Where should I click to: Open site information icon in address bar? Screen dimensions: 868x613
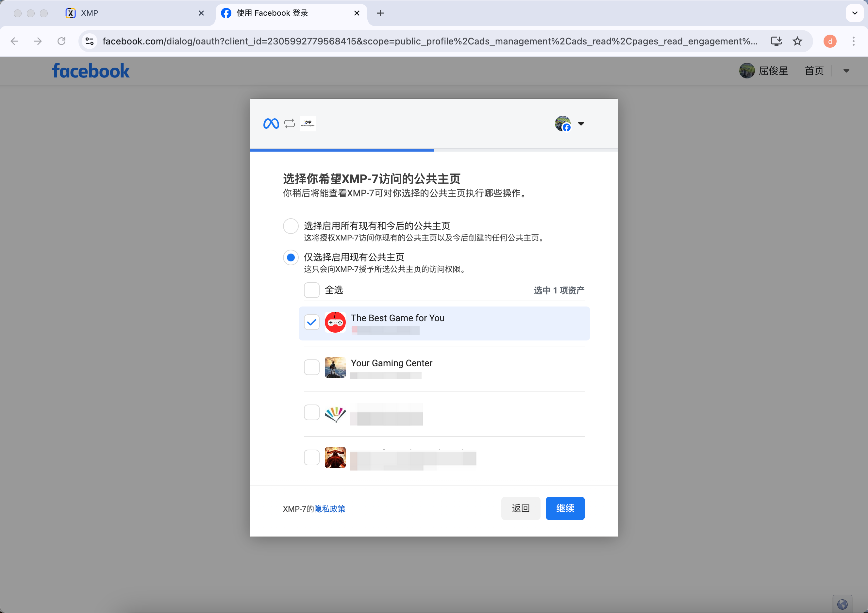click(90, 41)
